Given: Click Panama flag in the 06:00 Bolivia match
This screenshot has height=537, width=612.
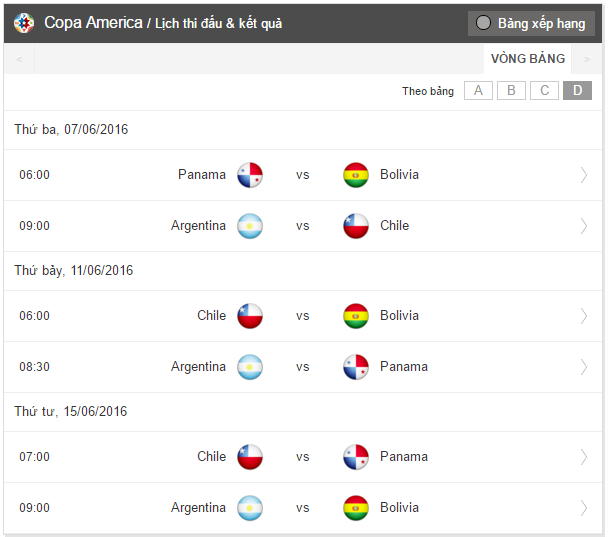Looking at the screenshot, I should [x=250, y=175].
